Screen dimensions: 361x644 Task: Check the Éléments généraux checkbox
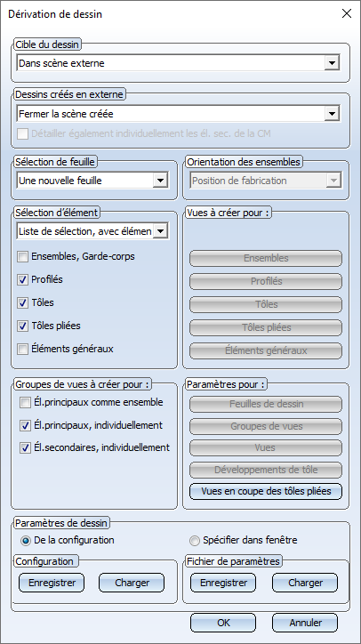(x=22, y=350)
